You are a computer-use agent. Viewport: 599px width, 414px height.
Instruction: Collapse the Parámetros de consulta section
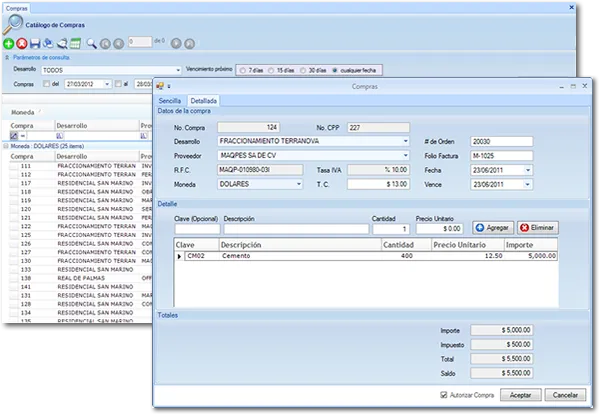point(7,58)
